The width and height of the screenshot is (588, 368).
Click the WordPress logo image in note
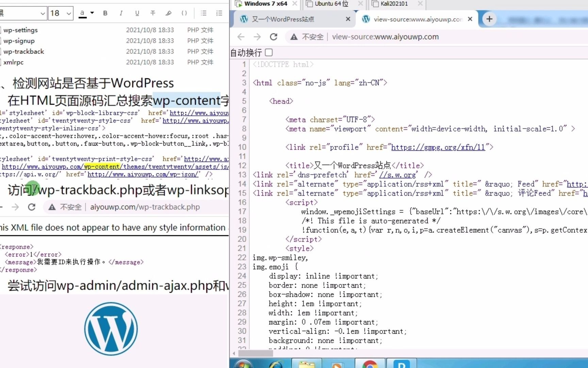click(111, 329)
